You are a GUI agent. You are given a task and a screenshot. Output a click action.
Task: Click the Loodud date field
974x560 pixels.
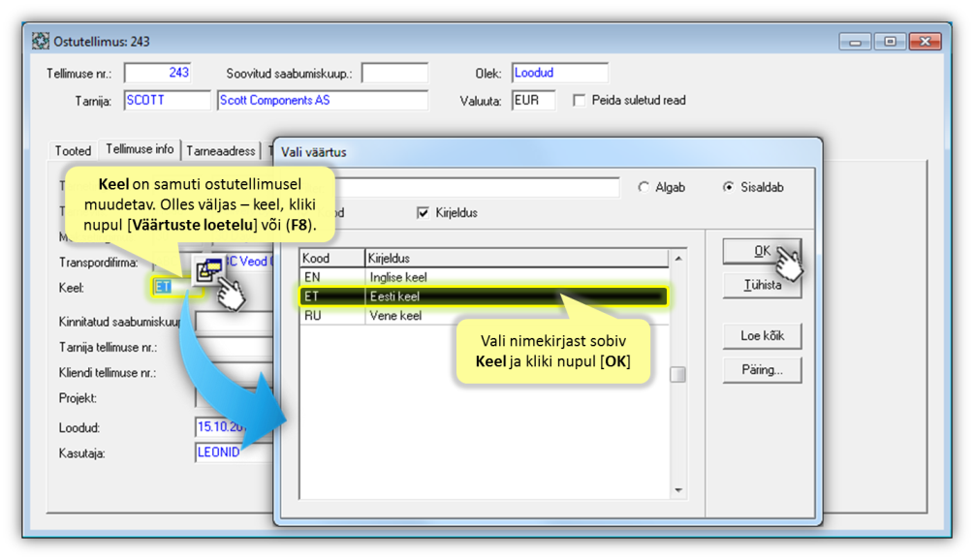(234, 427)
